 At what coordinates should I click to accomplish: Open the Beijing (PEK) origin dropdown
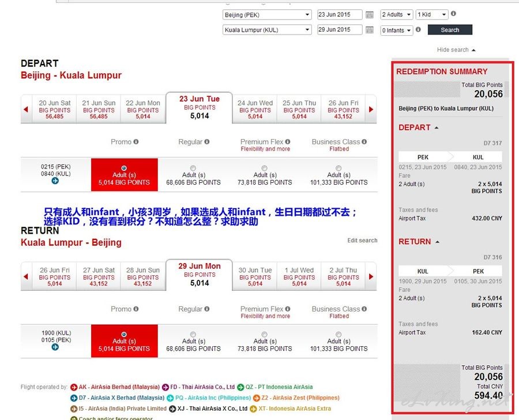(x=267, y=14)
